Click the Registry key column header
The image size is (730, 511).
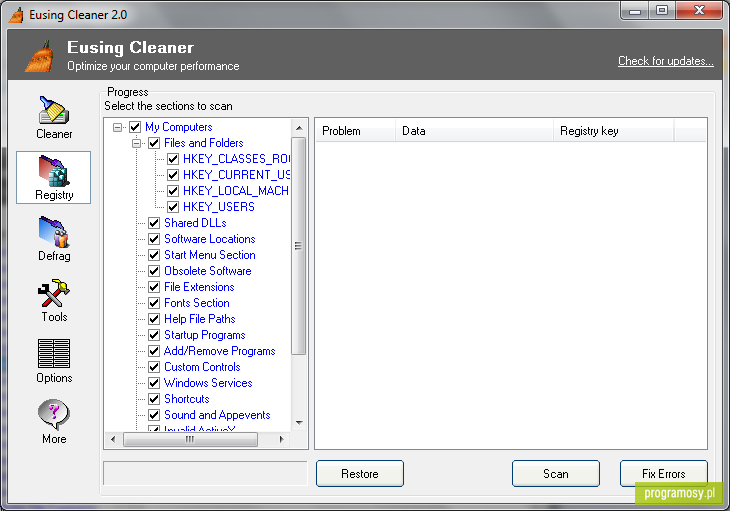(x=614, y=131)
